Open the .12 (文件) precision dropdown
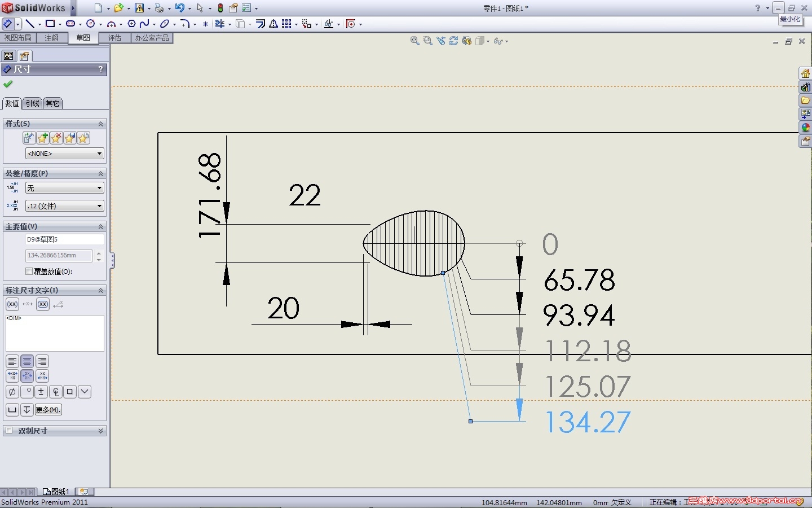 coord(65,206)
